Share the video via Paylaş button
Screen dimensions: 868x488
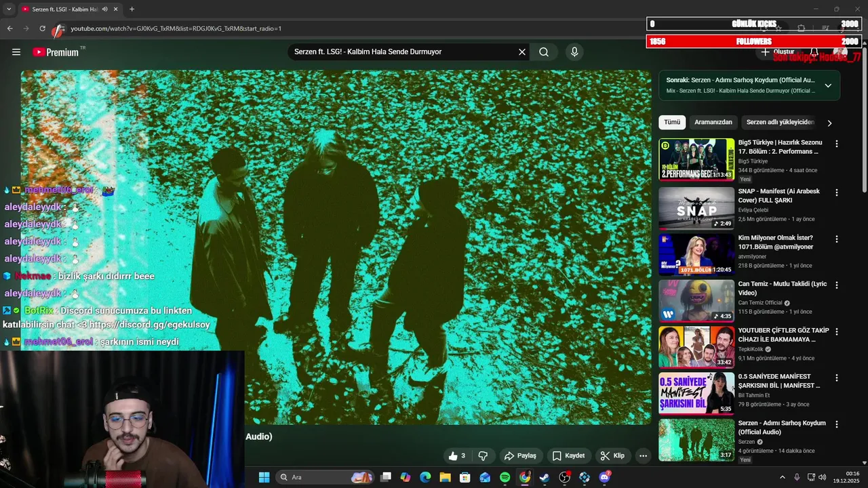pos(521,456)
